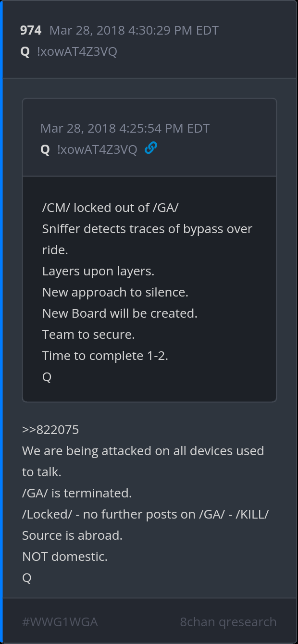Click the 4:25:54 PM EDT quoted timestamp
This screenshot has height=644, width=298.
(125, 128)
